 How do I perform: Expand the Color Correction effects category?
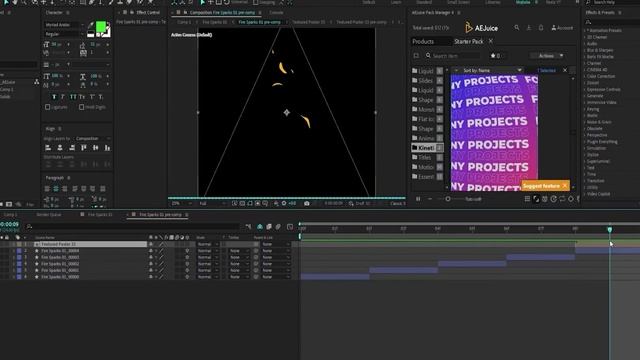point(600,76)
